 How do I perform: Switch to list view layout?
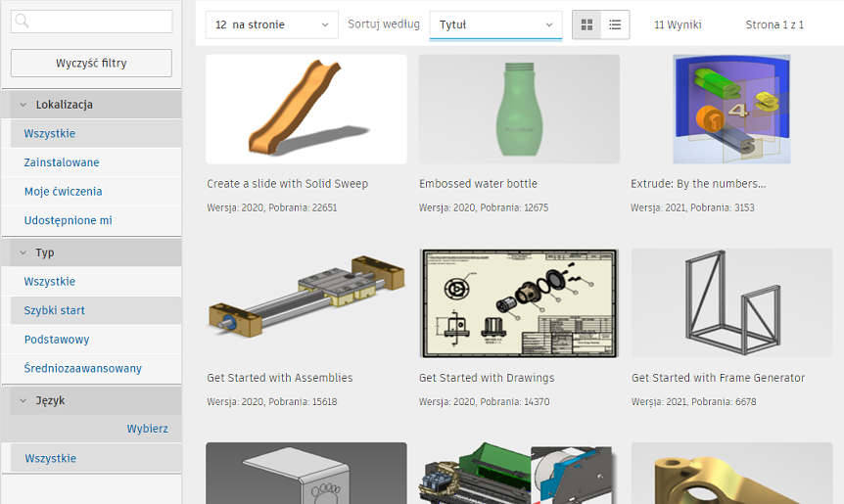(x=615, y=24)
